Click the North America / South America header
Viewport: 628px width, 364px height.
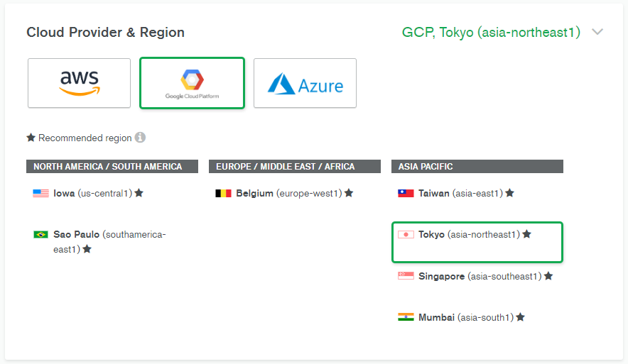112,167
